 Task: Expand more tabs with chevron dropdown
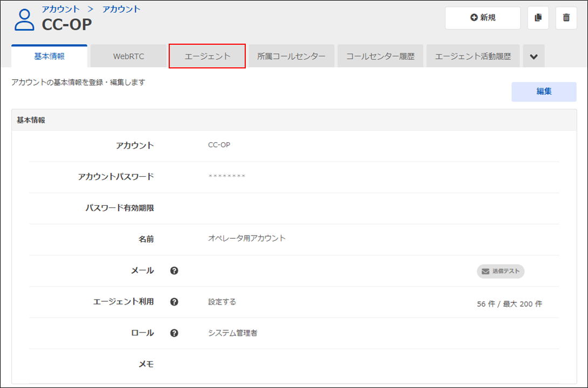(534, 57)
